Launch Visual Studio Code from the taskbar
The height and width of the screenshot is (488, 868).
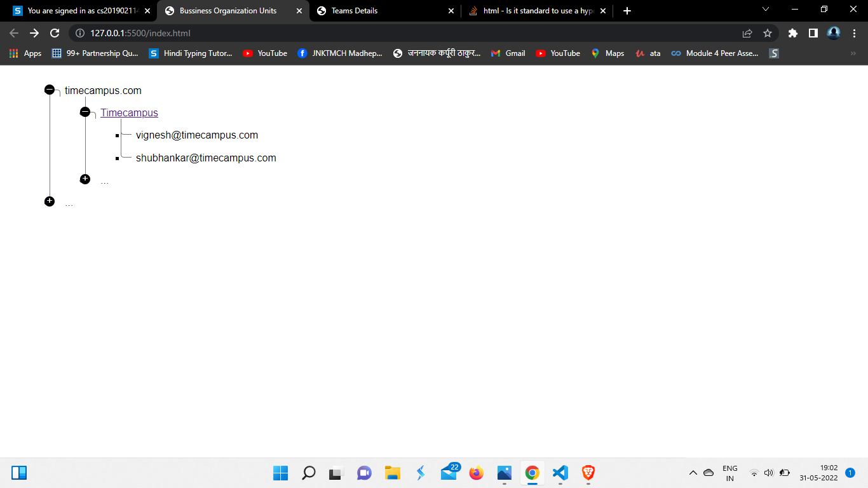(559, 473)
